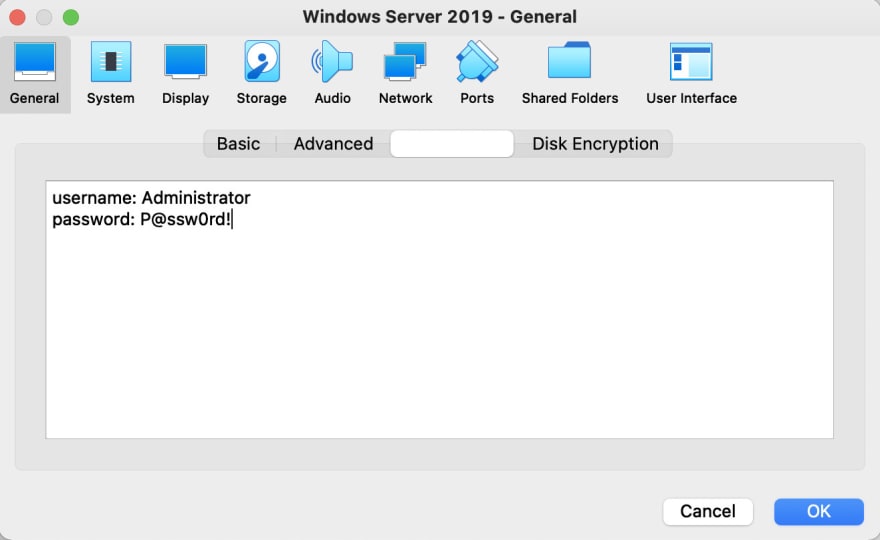Switch to the Basic tab
The image size is (880, 540).
(239, 144)
